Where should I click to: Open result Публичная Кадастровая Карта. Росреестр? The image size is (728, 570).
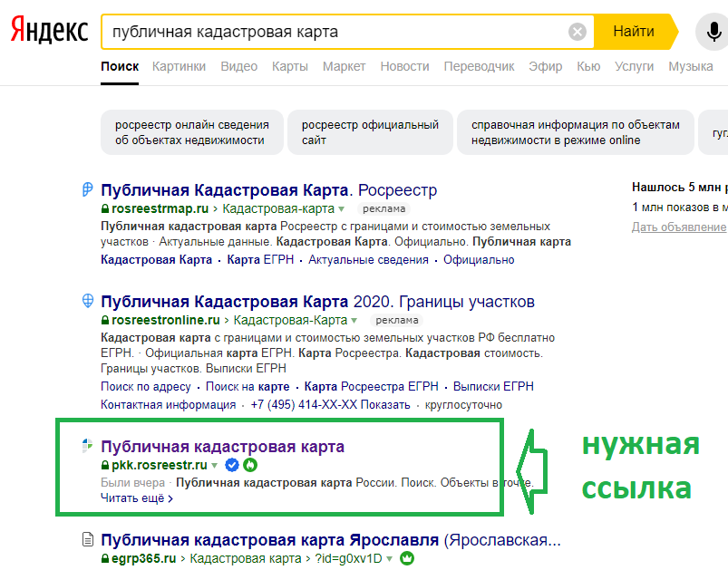pos(269,189)
